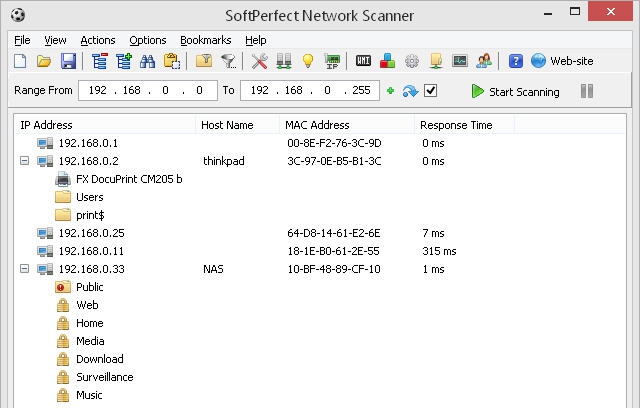Collapse the 192.168.0.2 thinkpad tree node

pos(24,161)
